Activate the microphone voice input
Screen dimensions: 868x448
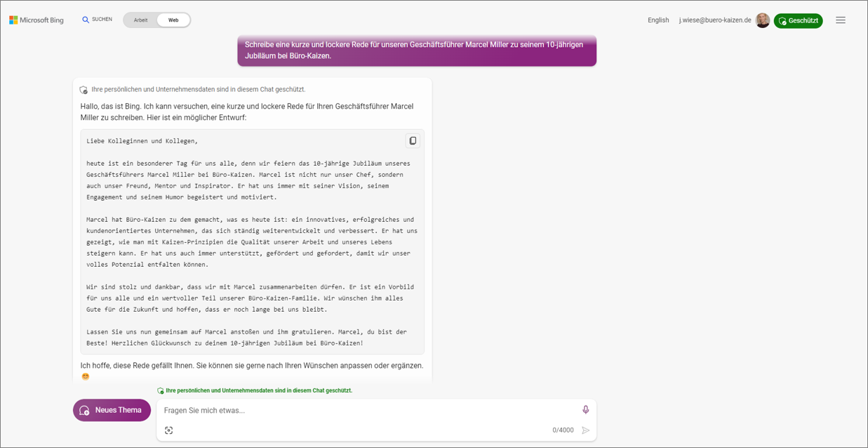point(586,410)
